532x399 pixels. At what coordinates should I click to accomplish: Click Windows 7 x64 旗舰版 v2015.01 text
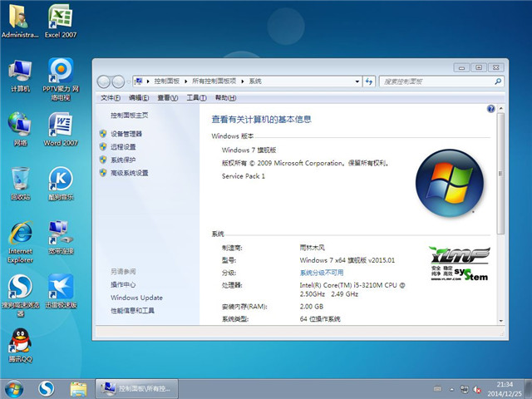coord(347,260)
